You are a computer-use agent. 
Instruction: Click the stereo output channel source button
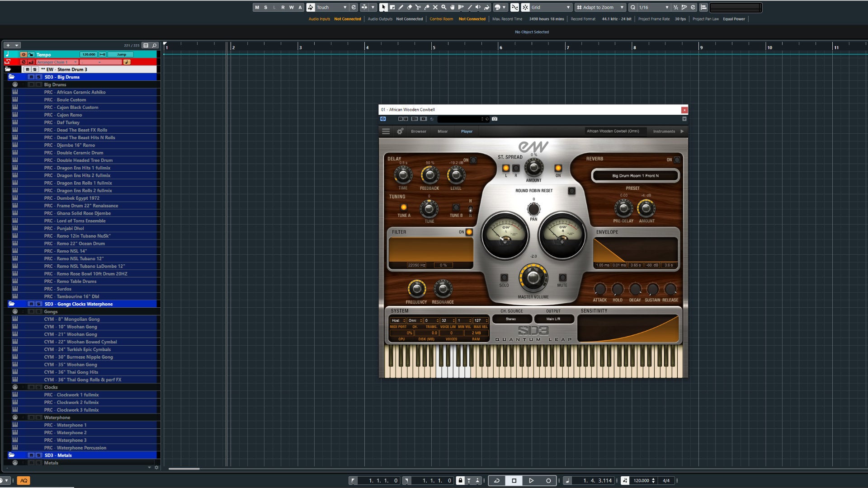coord(510,319)
